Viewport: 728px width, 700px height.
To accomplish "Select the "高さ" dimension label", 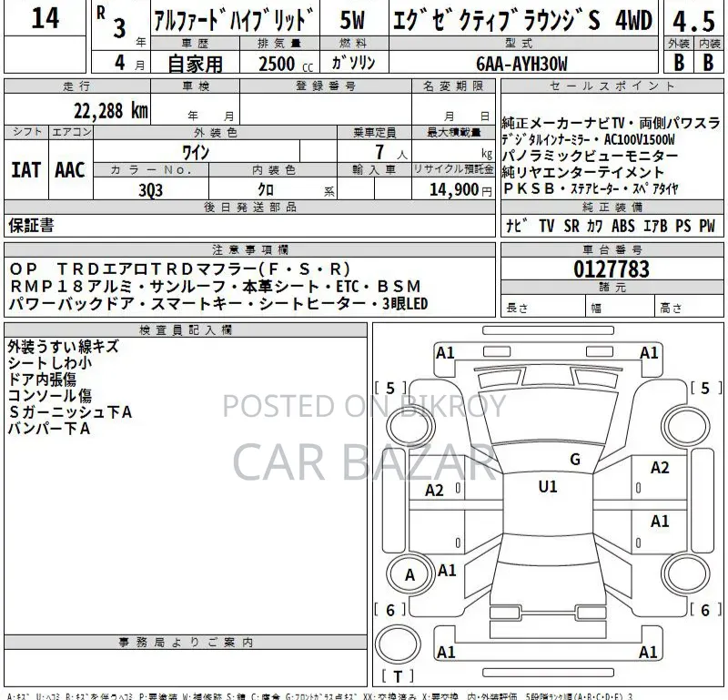I will [671, 308].
